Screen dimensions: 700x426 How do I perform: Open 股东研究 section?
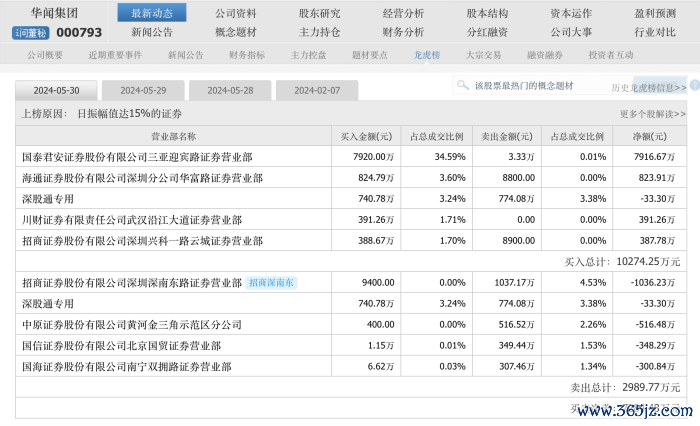[x=320, y=13]
